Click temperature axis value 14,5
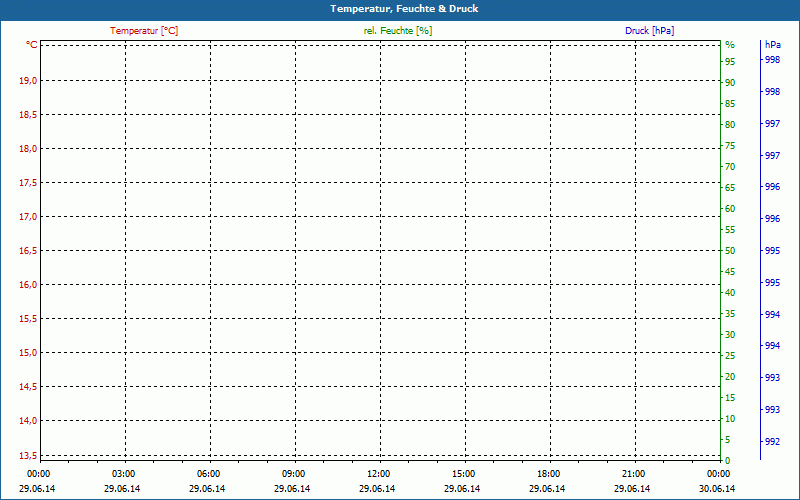The image size is (800, 500). pyautogui.click(x=28, y=387)
